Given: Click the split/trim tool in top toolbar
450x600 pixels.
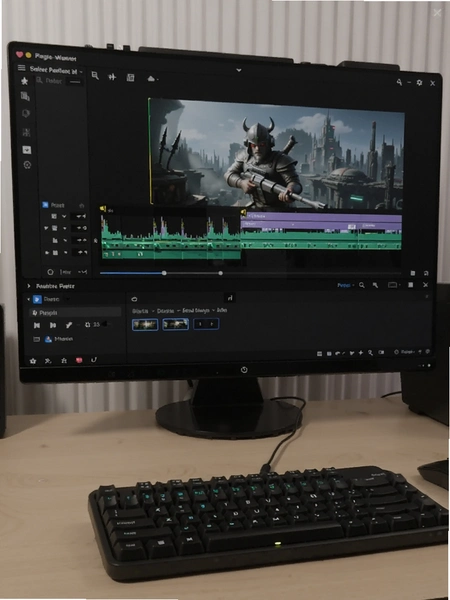Looking at the screenshot, I should click(x=112, y=77).
